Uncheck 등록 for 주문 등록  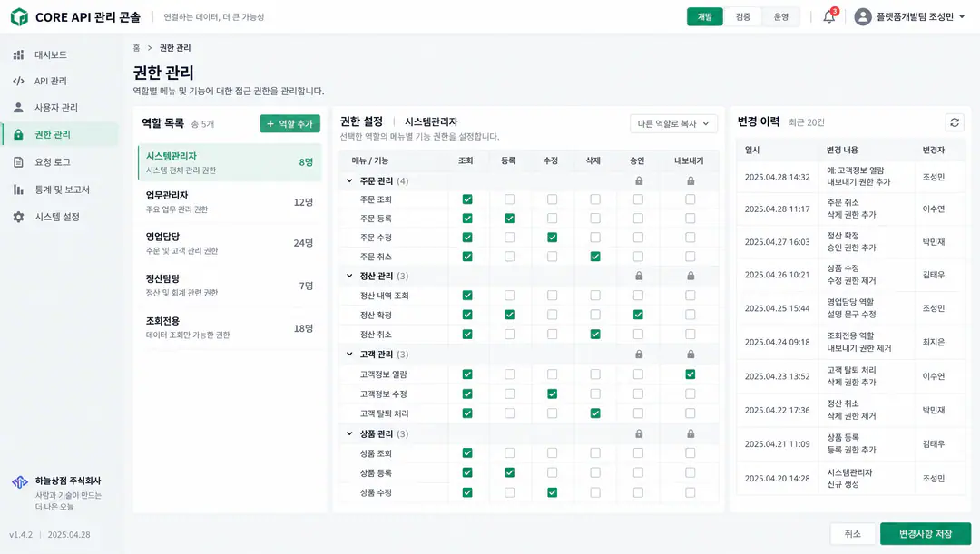click(509, 218)
